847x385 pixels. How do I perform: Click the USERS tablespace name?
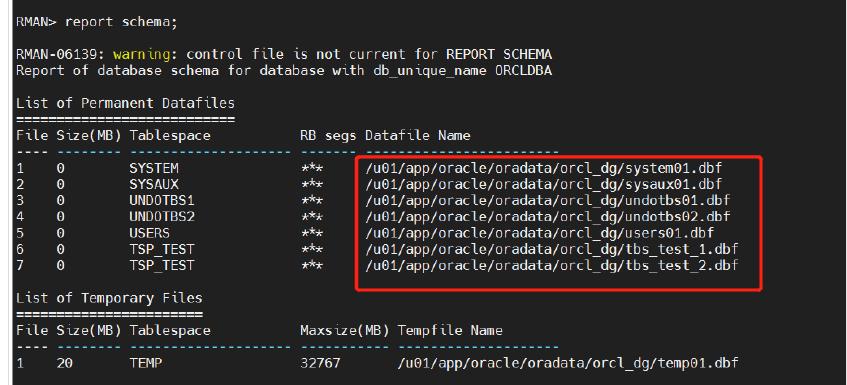click(x=149, y=233)
